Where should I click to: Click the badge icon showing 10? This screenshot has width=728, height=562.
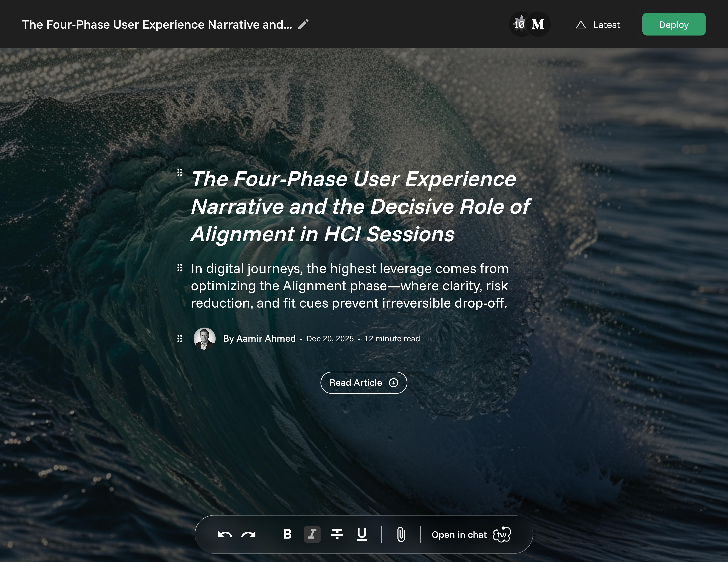tap(520, 24)
